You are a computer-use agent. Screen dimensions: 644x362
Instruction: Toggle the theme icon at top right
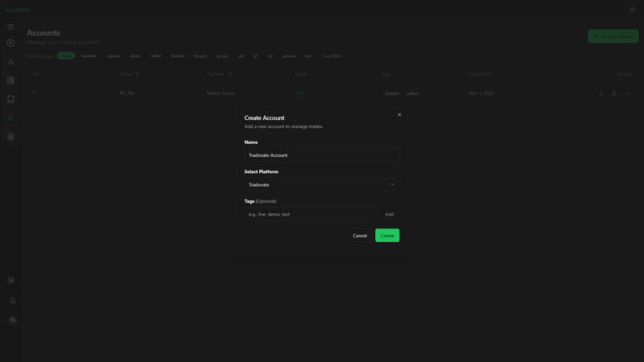tap(633, 10)
